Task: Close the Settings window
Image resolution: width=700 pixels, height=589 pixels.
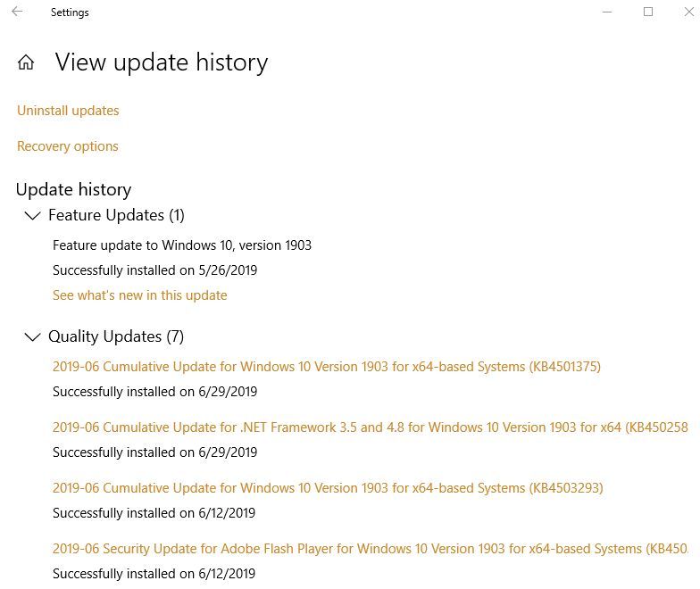Action: [x=687, y=12]
